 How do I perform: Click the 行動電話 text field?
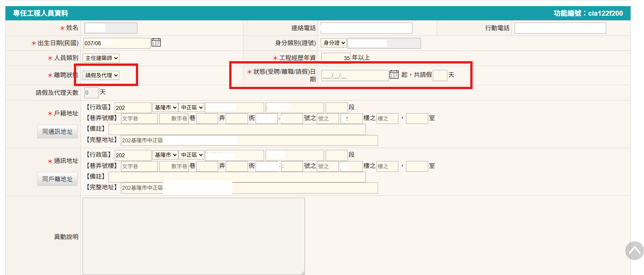pos(560,28)
